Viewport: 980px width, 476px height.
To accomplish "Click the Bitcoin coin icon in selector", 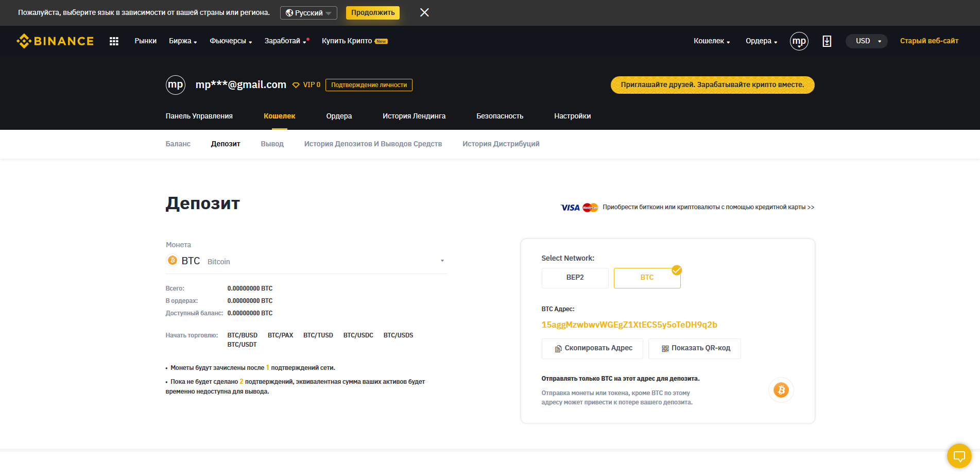I will click(x=173, y=261).
